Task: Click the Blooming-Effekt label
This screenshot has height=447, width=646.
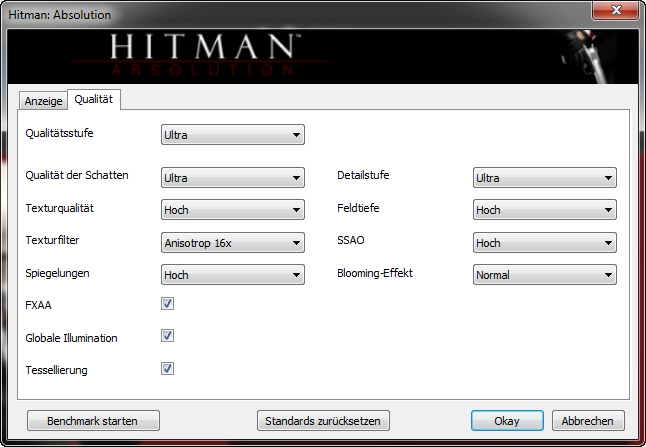Action: (375, 273)
